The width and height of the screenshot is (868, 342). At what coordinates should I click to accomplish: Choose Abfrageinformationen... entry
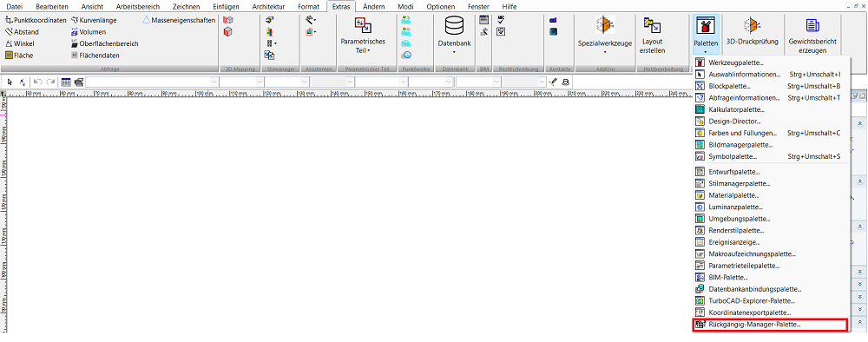coord(770,97)
